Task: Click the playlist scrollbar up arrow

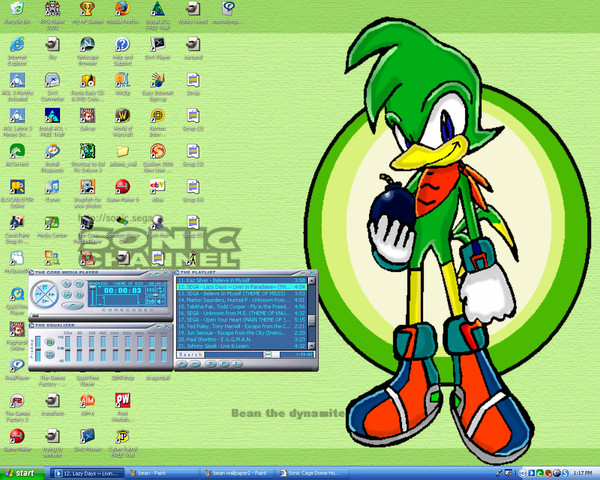Action: (x=311, y=280)
